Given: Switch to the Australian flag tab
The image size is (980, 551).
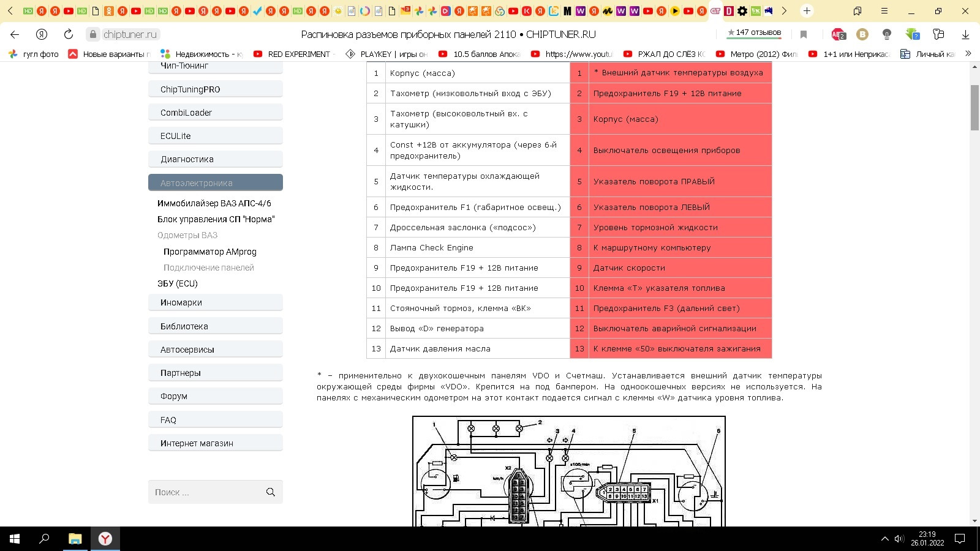Looking at the screenshot, I should 769,11.
